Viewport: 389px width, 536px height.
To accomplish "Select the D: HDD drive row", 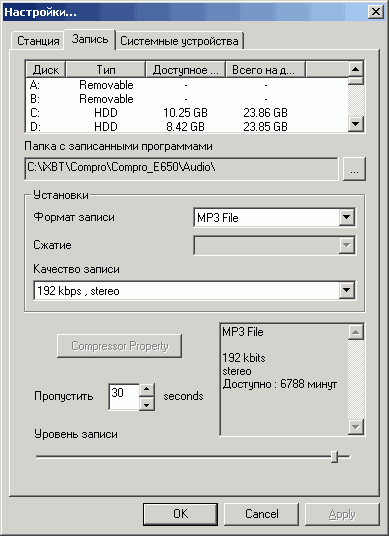I will [187, 126].
